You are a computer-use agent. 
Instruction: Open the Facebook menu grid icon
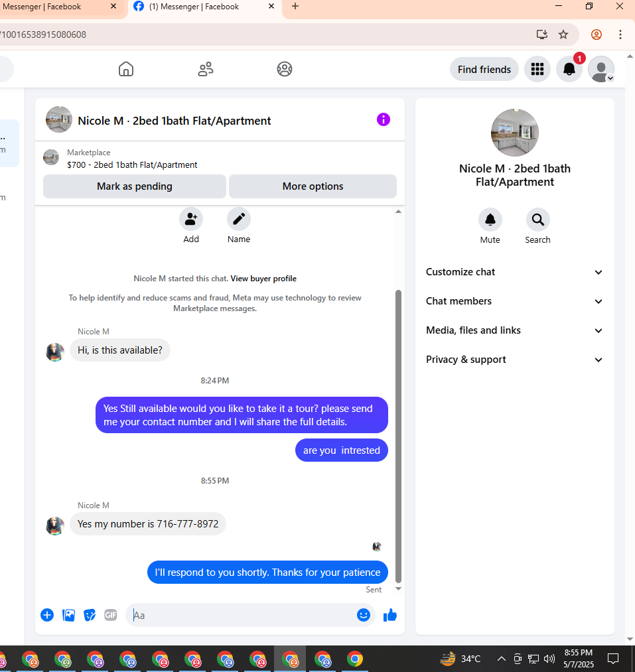tap(537, 69)
